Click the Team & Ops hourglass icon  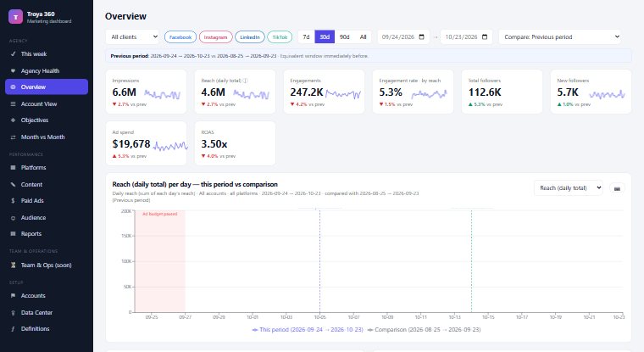pos(14,265)
